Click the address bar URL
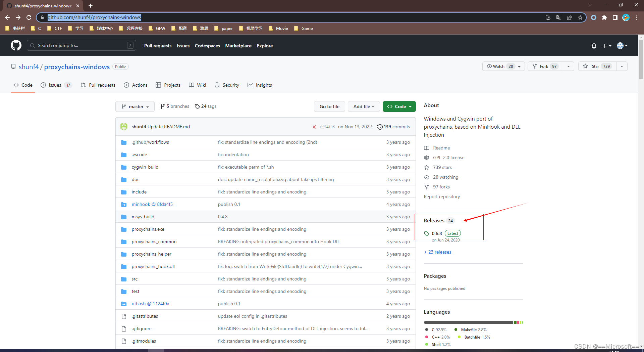The width and height of the screenshot is (644, 352). [94, 17]
